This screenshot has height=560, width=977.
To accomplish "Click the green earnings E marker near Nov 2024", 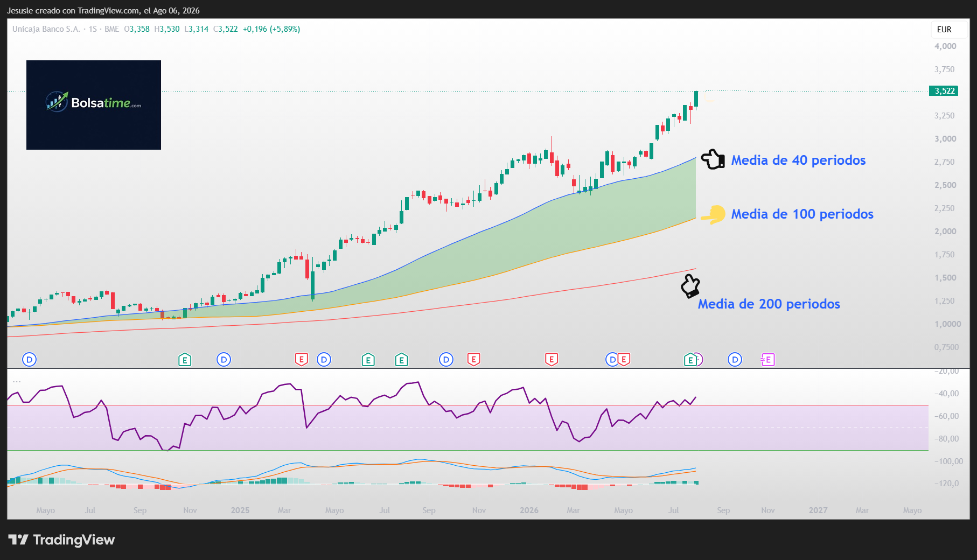I will (x=185, y=360).
